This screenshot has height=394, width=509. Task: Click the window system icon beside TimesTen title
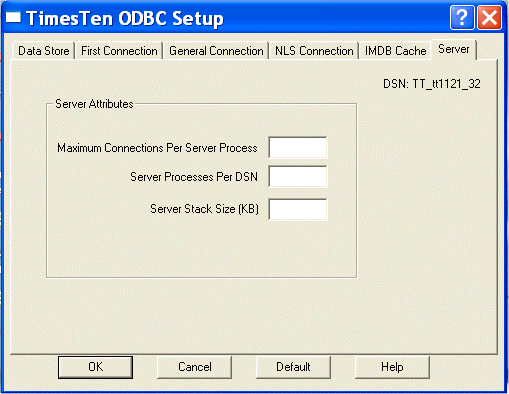13,17
